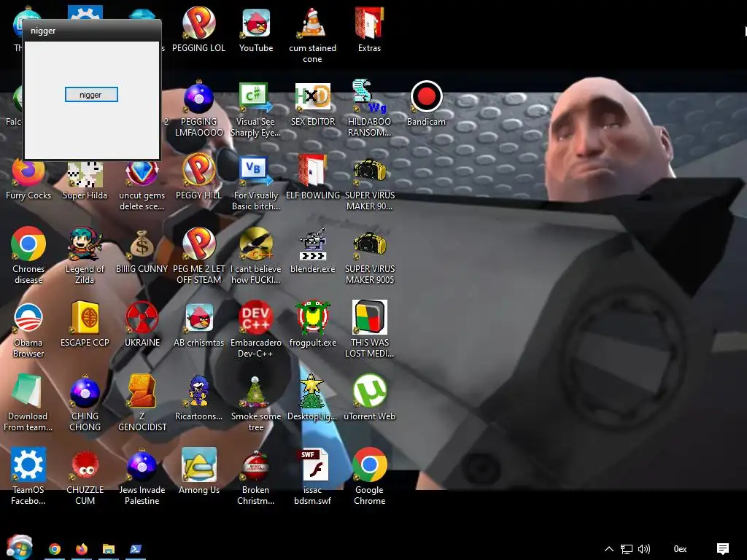This screenshot has width=747, height=560.
Task: Open the DesktopLig... Christmas tree icon
Action: [311, 391]
